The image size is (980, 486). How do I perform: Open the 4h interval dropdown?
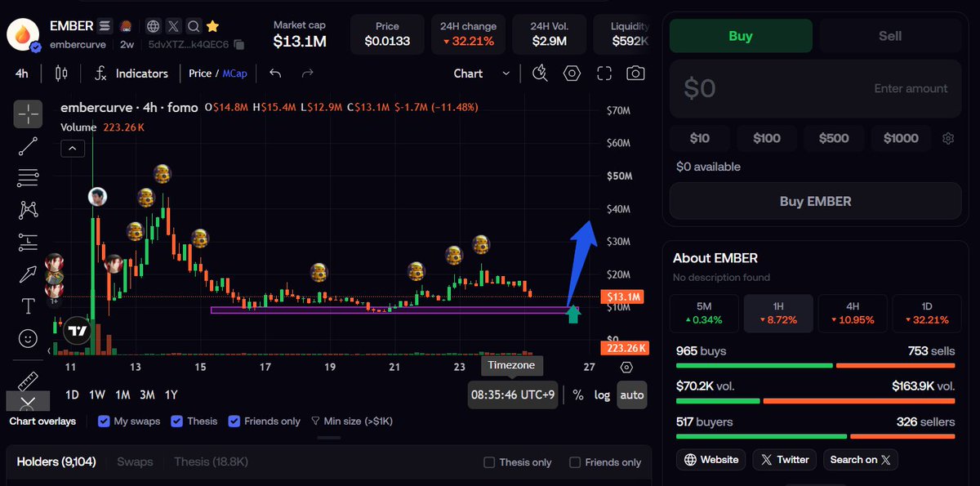[22, 74]
